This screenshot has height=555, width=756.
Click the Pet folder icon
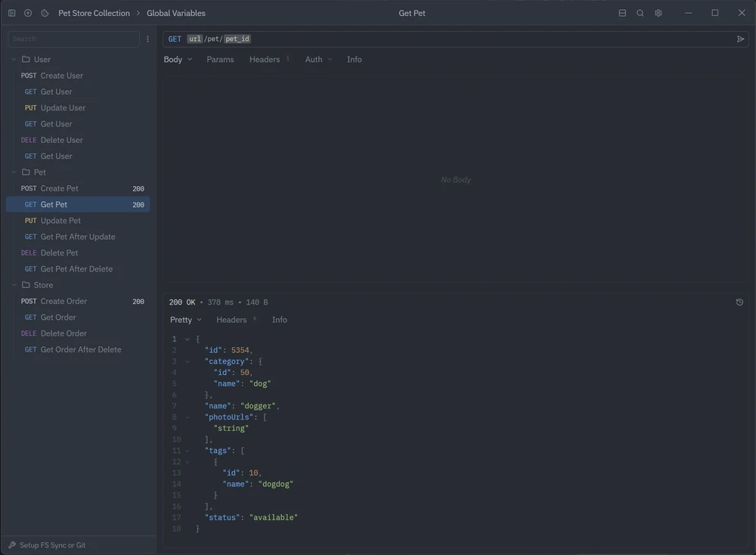pos(26,172)
